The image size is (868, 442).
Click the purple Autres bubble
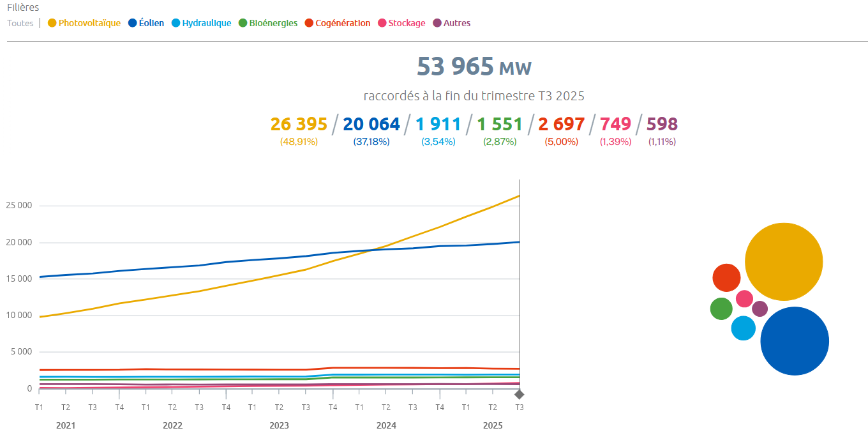coord(759,309)
